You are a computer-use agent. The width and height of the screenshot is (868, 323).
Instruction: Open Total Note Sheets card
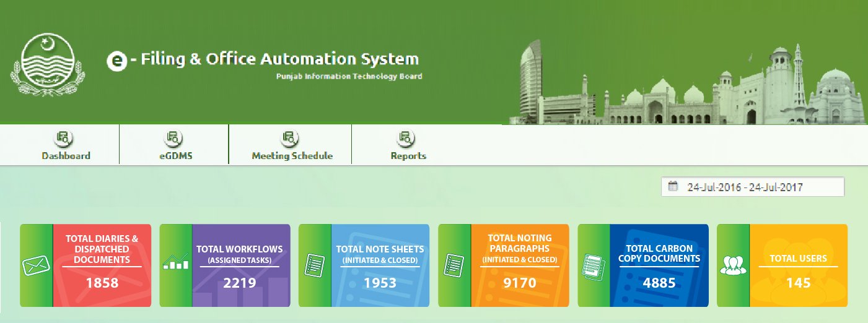(x=364, y=265)
